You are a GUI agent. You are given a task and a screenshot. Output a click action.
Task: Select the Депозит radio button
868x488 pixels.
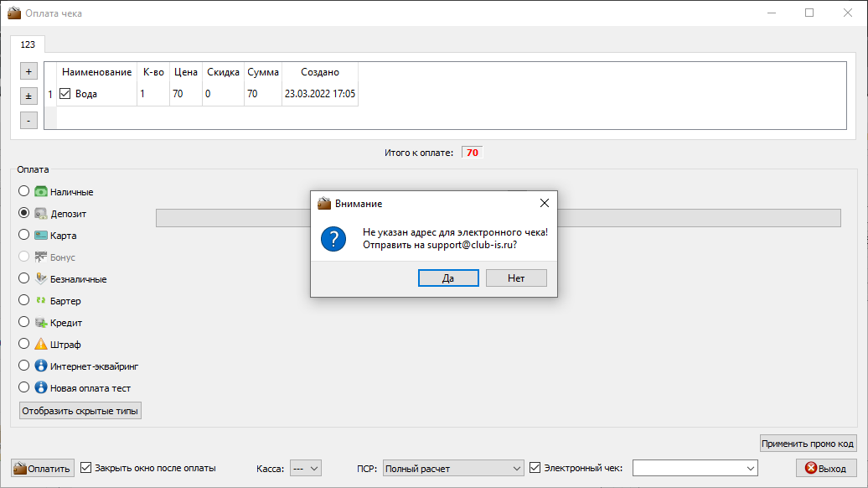pyautogui.click(x=23, y=213)
